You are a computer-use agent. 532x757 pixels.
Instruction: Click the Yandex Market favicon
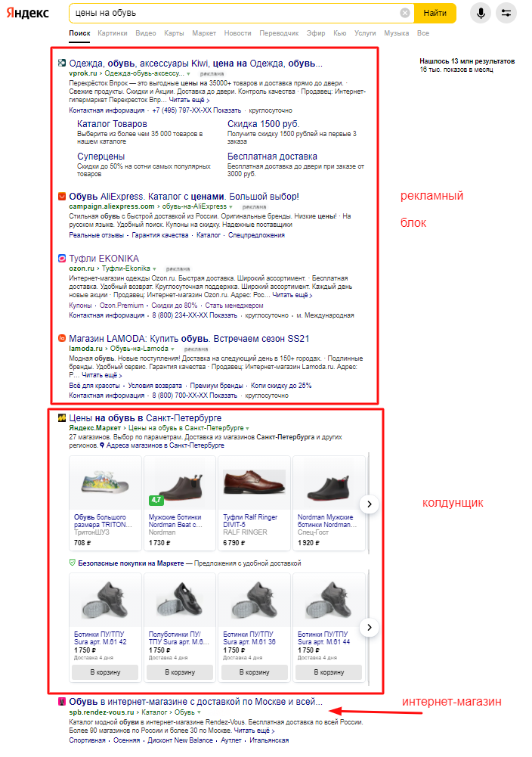(x=62, y=417)
